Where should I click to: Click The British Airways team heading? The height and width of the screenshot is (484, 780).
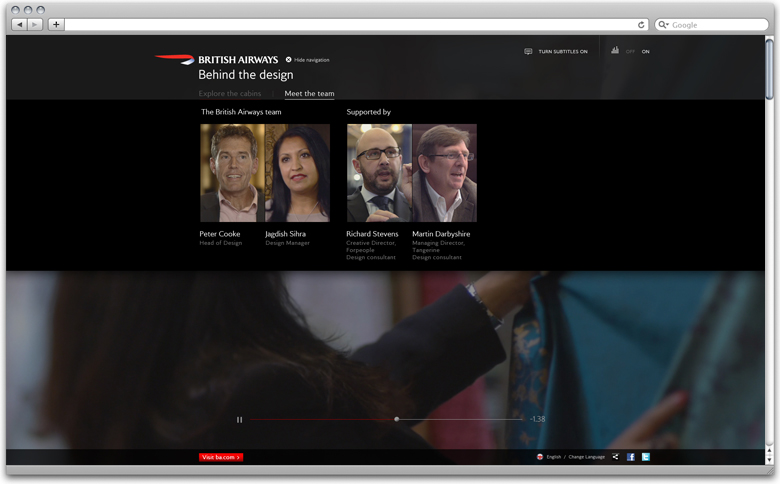pyautogui.click(x=241, y=112)
